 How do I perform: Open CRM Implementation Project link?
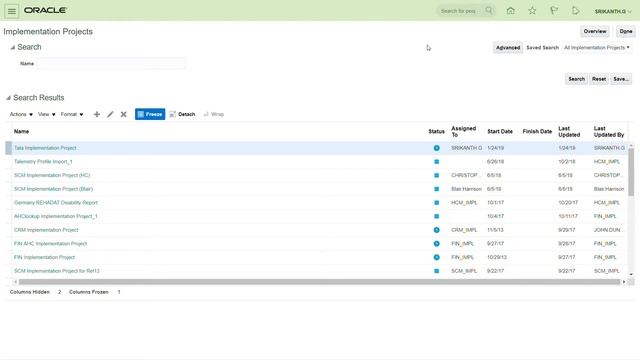coord(46,230)
